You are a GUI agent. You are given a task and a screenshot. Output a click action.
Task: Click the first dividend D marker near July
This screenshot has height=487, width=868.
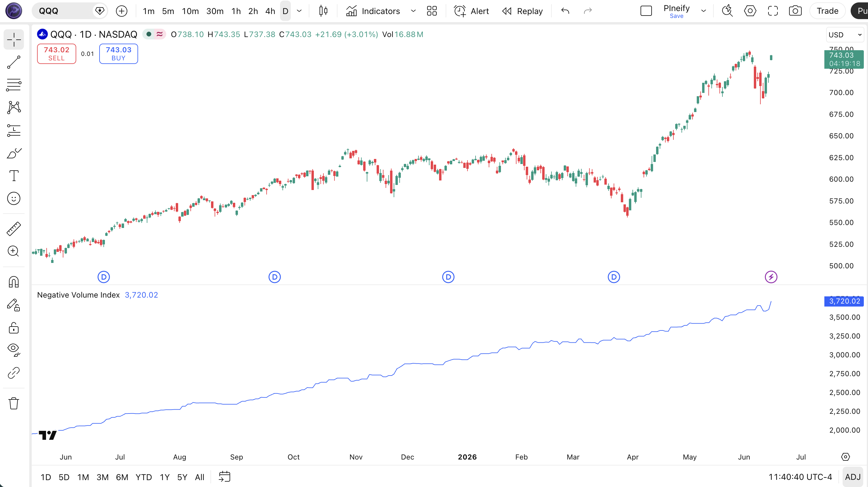(104, 277)
